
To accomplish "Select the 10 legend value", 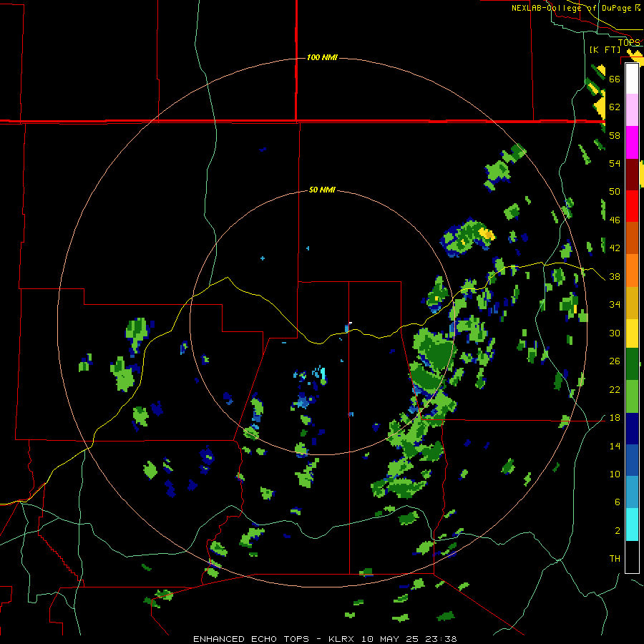I will [x=615, y=474].
